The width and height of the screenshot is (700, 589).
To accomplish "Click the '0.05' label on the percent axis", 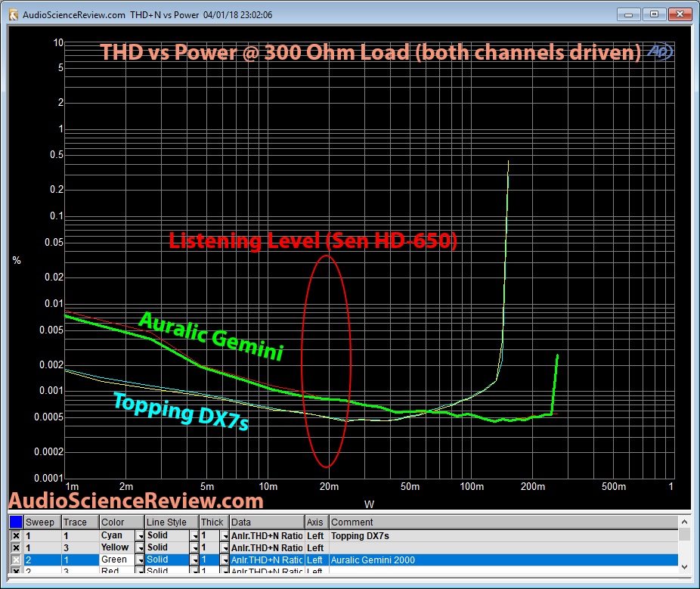I will click(x=54, y=243).
